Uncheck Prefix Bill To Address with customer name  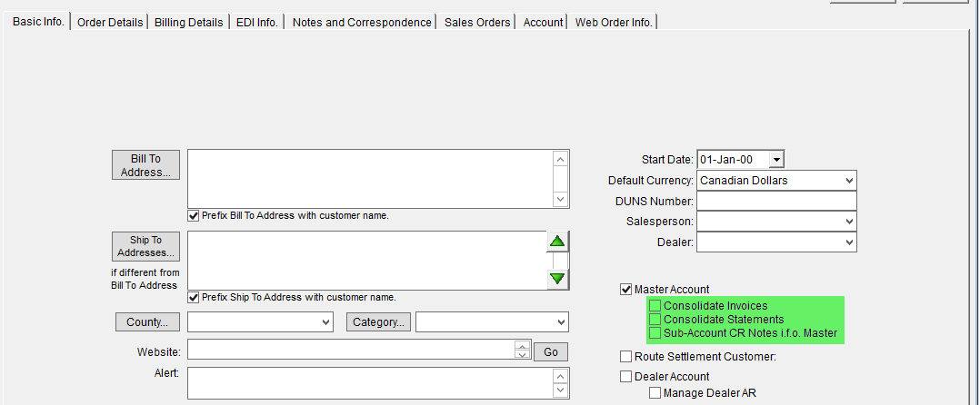(193, 215)
